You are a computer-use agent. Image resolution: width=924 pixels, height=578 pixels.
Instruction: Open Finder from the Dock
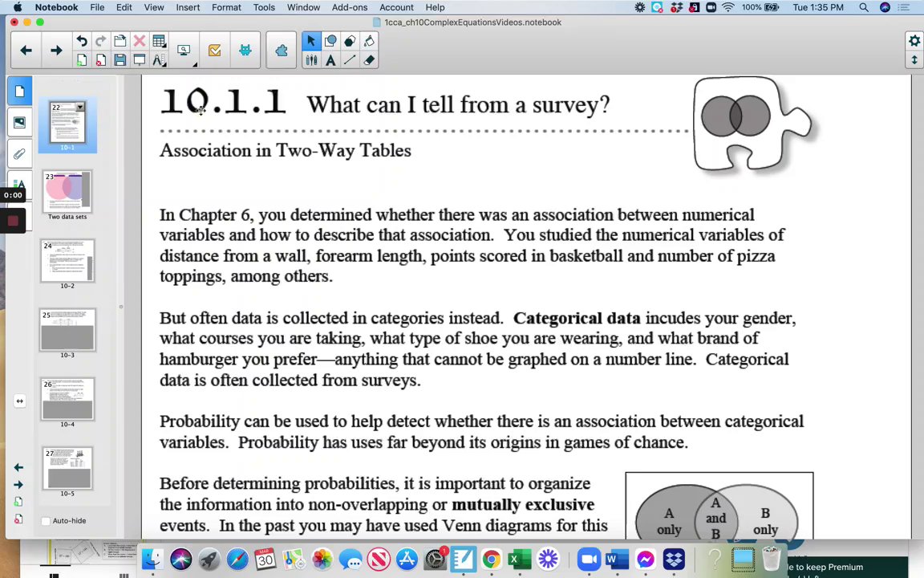(x=152, y=559)
